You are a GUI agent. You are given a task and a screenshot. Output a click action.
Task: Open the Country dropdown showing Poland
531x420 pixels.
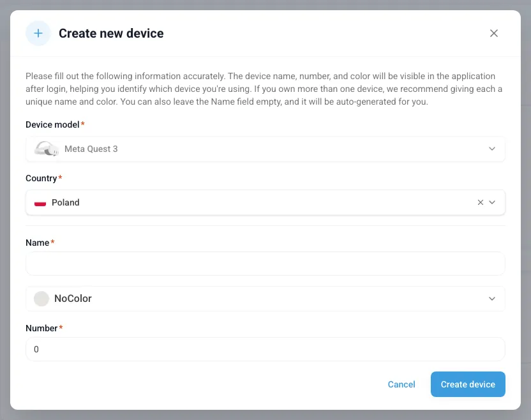click(265, 202)
